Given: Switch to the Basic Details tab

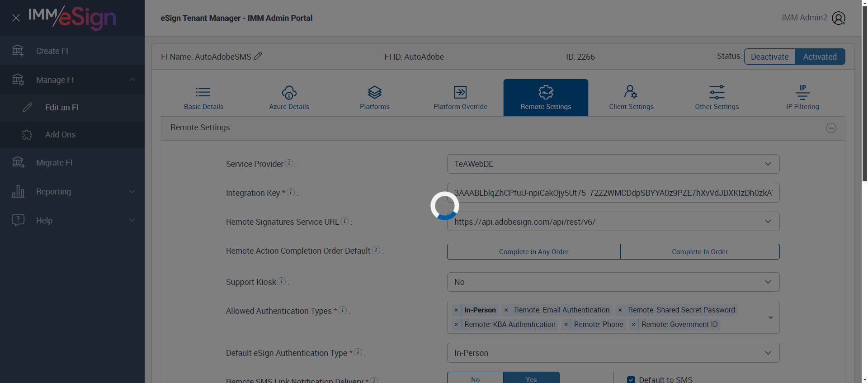Looking at the screenshot, I should click(x=203, y=98).
